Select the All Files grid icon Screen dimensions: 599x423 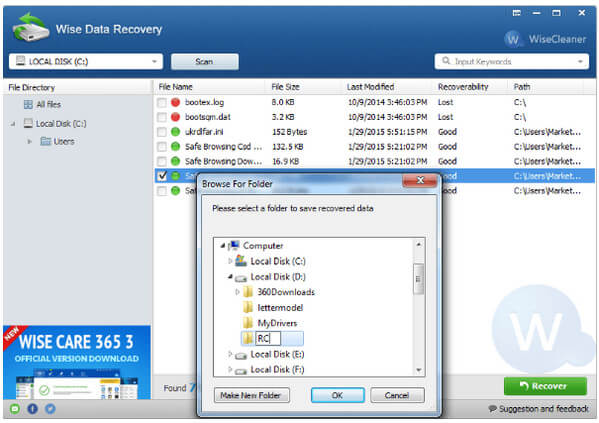(x=28, y=104)
